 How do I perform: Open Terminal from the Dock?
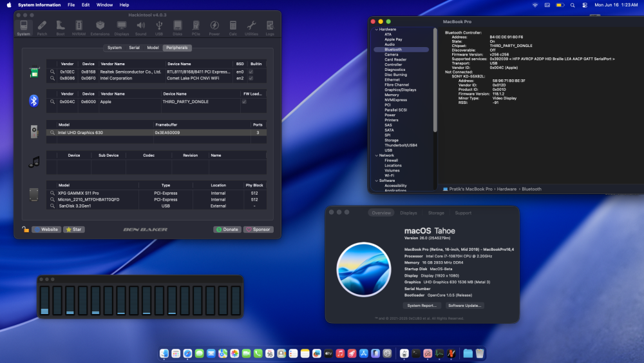(416, 353)
